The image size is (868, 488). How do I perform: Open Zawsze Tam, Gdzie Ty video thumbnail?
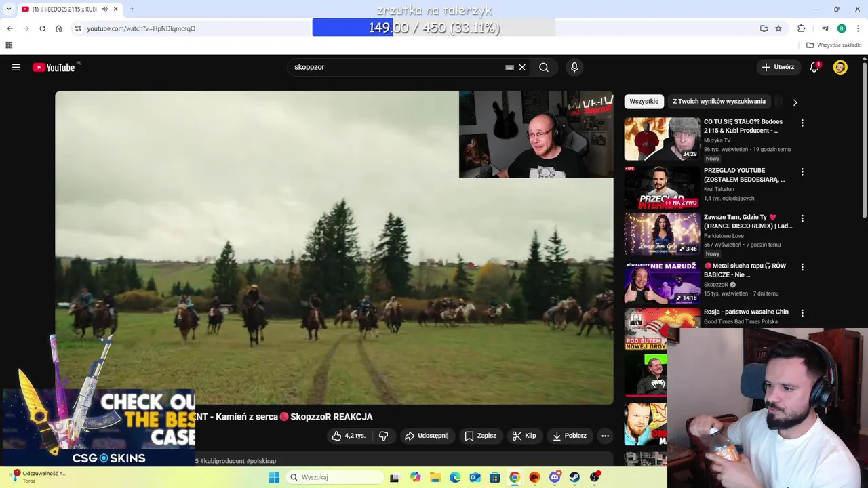point(662,234)
